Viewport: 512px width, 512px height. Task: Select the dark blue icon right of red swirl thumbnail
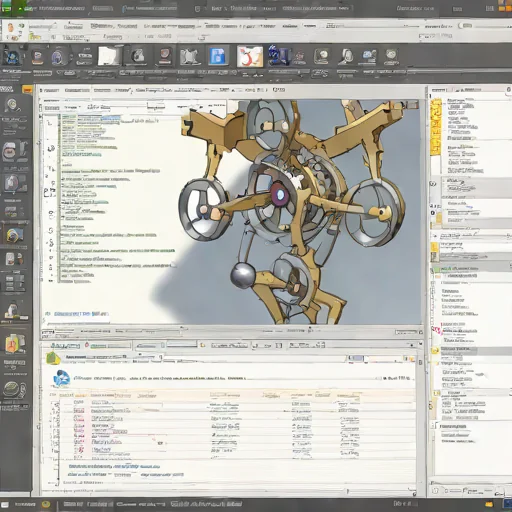[x=278, y=55]
